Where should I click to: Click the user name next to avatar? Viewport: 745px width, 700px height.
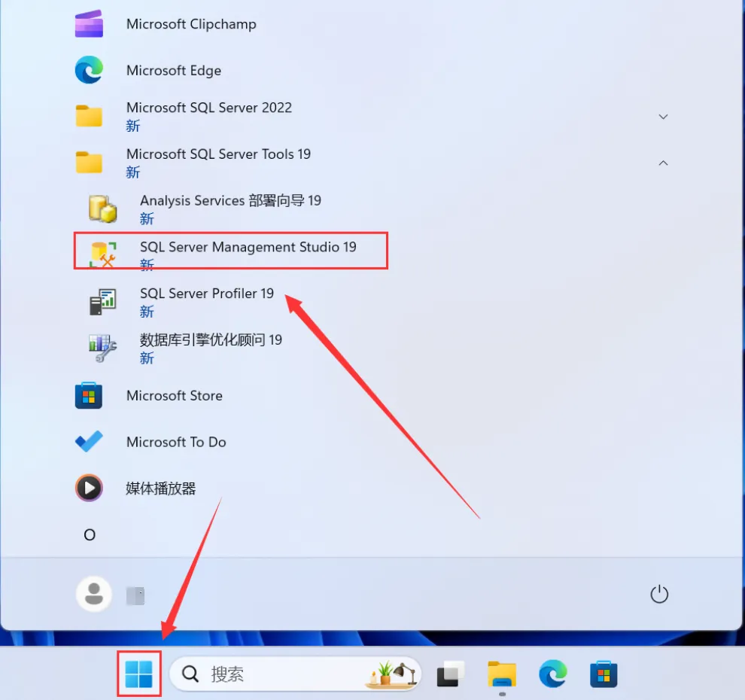(x=135, y=595)
